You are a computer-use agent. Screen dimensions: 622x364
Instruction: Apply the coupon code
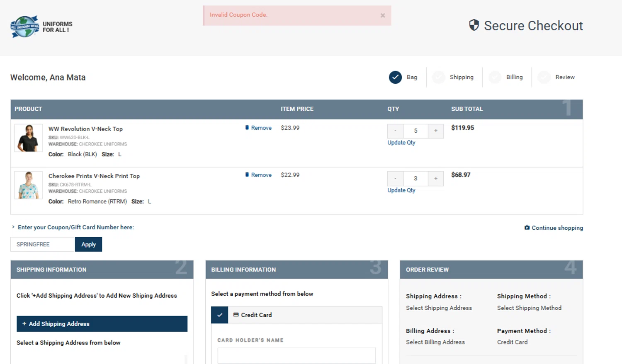pos(88,244)
